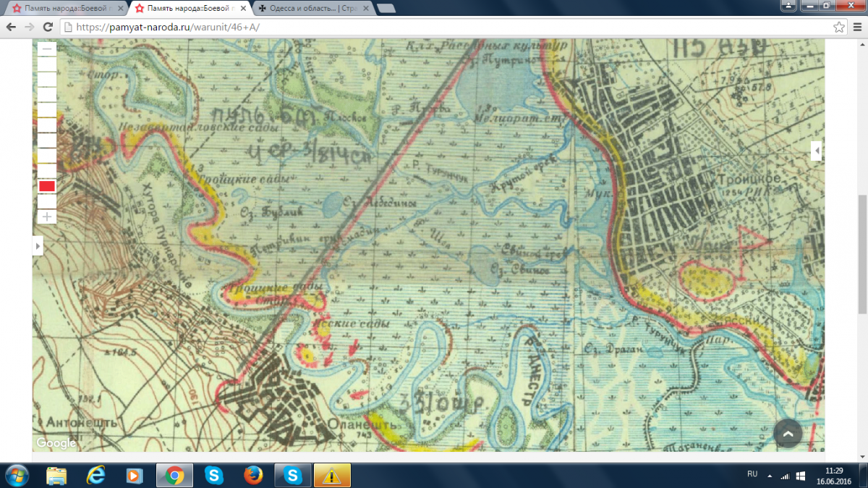The width and height of the screenshot is (868, 488).
Task: Expand the left side panel arrow on the map
Action: click(38, 247)
